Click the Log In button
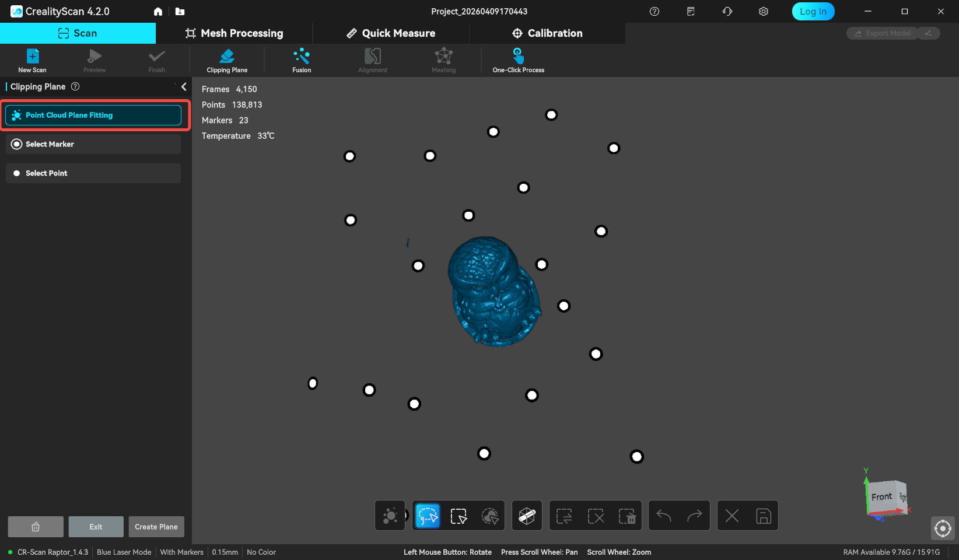 (x=813, y=12)
